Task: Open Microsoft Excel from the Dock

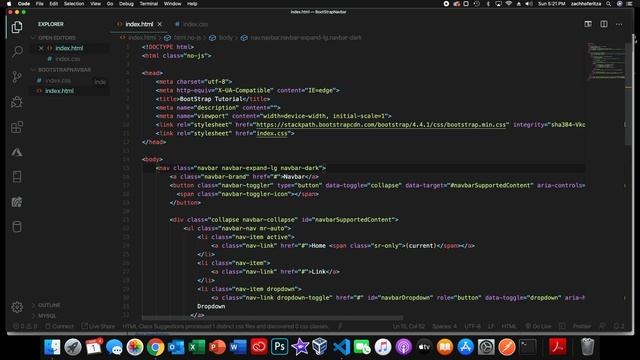Action: click(x=197, y=347)
